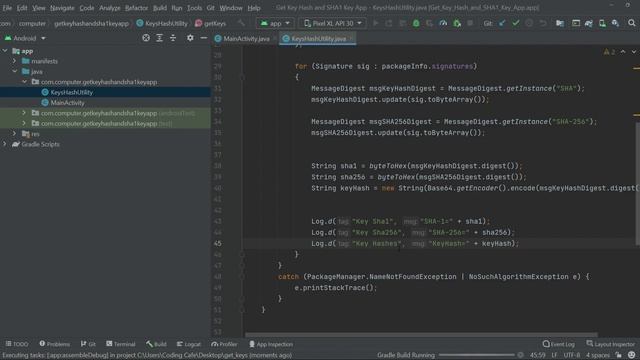Click the editor vertical scrollbar

tap(638, 184)
